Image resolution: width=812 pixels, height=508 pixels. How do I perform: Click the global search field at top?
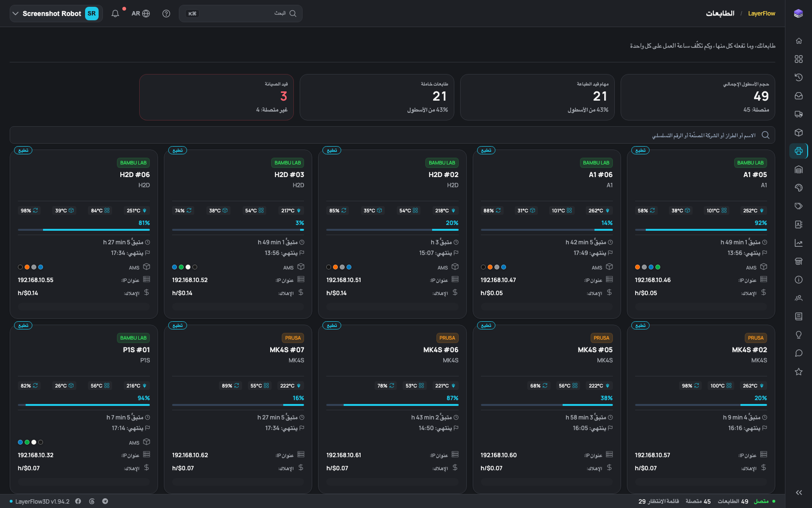pos(241,14)
